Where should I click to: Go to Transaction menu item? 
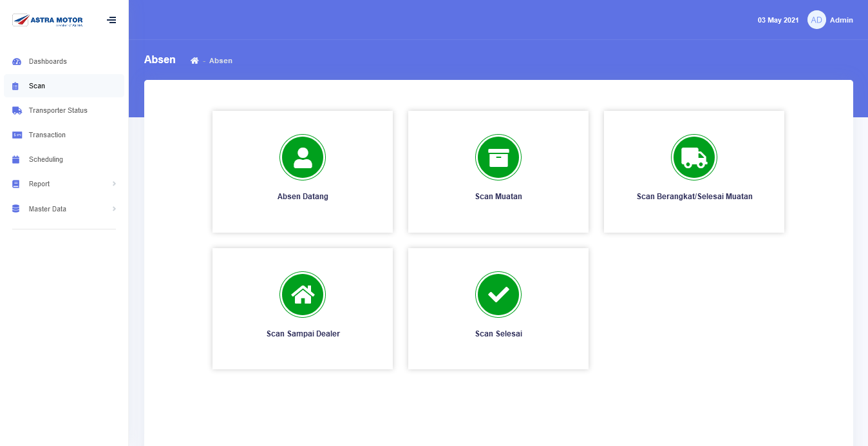pyautogui.click(x=47, y=135)
